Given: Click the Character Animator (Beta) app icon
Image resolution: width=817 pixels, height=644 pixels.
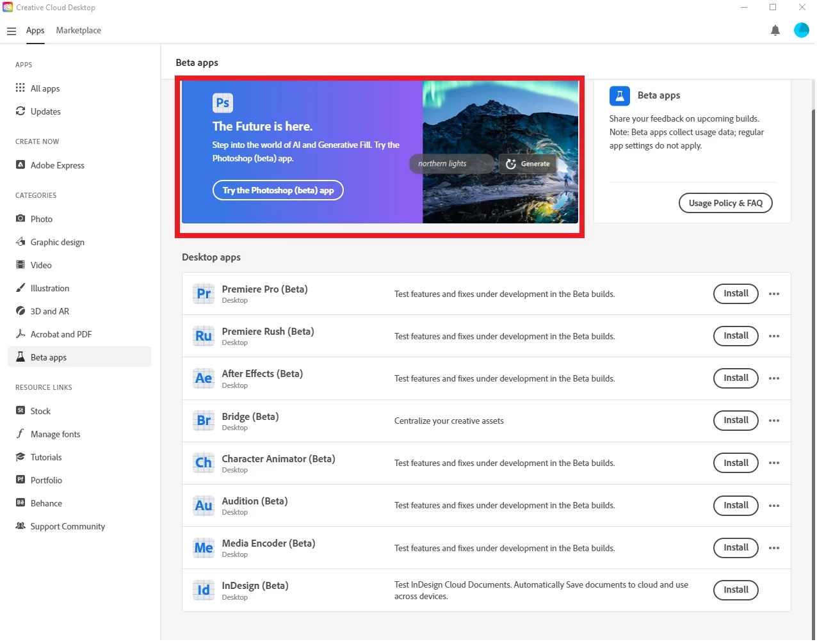Looking at the screenshot, I should pos(204,463).
